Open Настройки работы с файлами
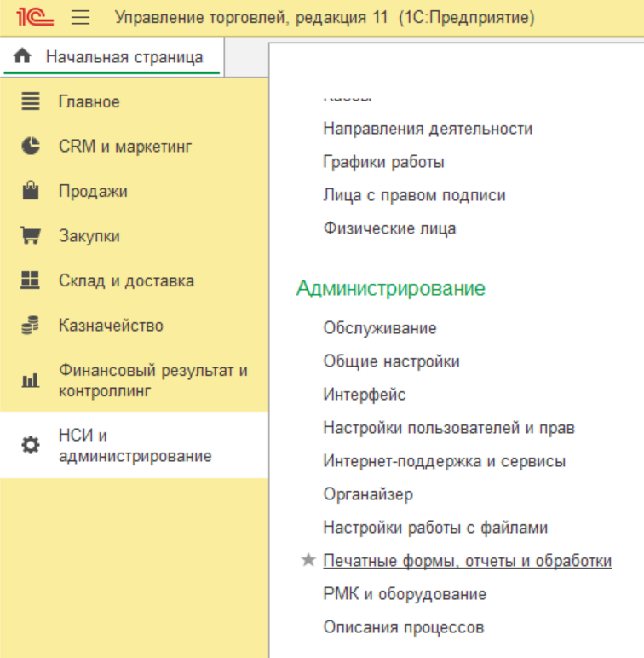Viewport: 644px width, 658px height. pyautogui.click(x=435, y=527)
